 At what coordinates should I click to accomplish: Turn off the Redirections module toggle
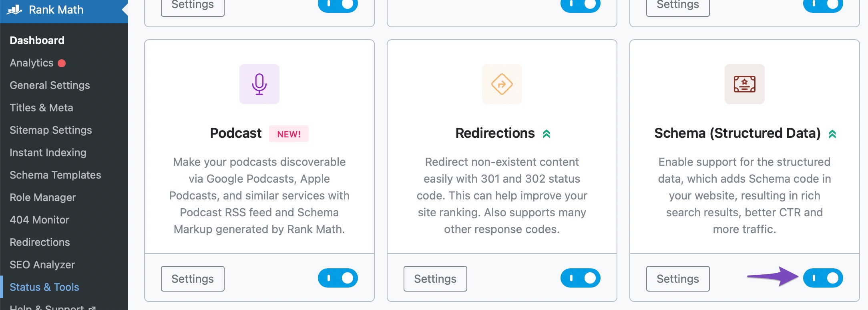coord(581,278)
